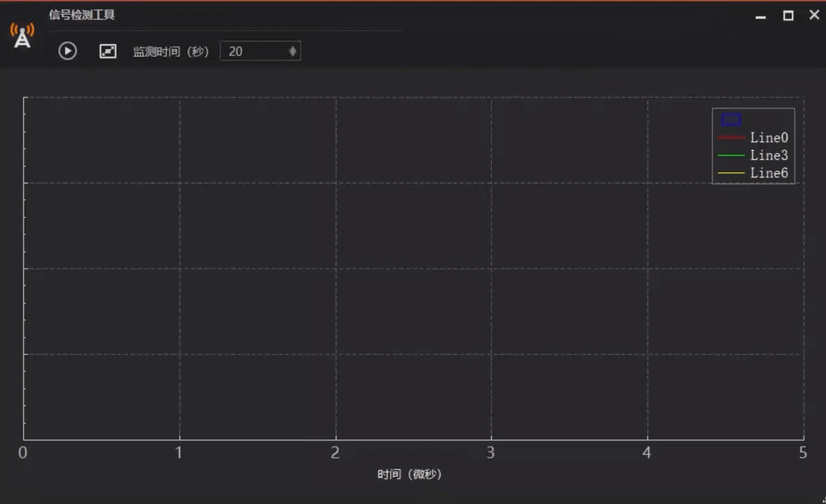Click the fit chart view icon
The height and width of the screenshot is (504, 826).
pyautogui.click(x=108, y=51)
